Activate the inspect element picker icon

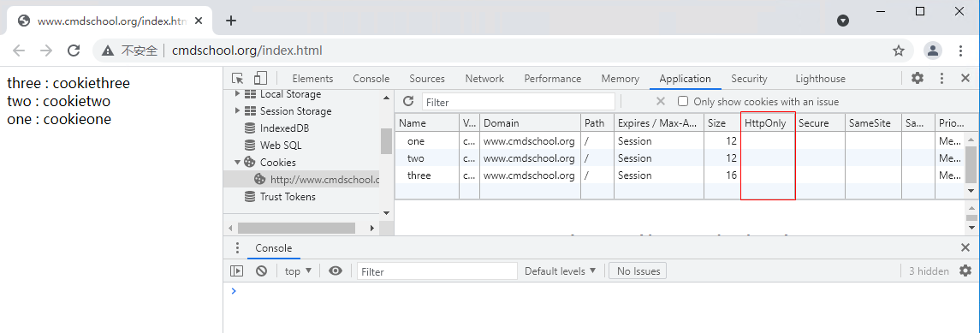[x=237, y=78]
